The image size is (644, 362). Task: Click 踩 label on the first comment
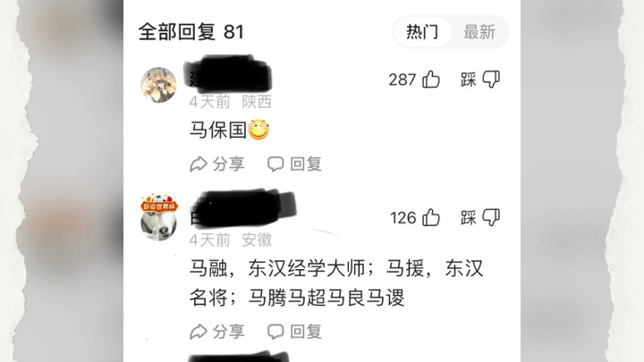pyautogui.click(x=468, y=80)
